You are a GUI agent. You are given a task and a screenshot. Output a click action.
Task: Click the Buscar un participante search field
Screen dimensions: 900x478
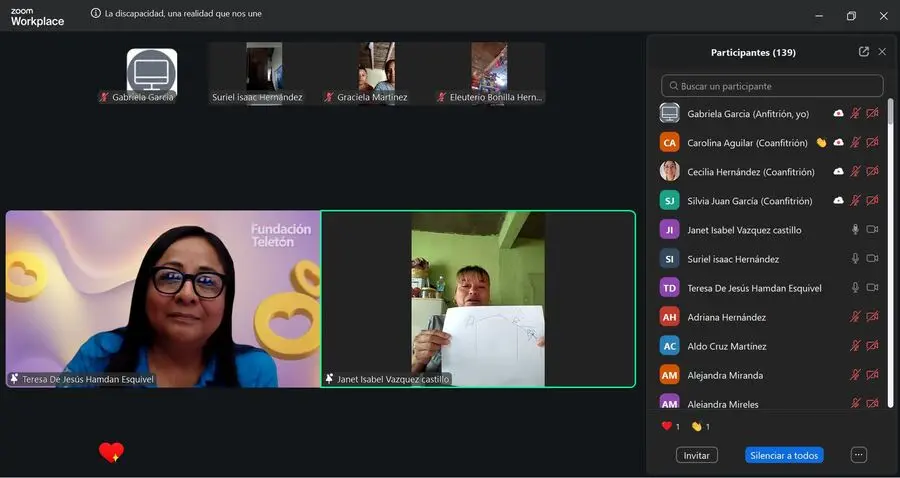tap(772, 86)
